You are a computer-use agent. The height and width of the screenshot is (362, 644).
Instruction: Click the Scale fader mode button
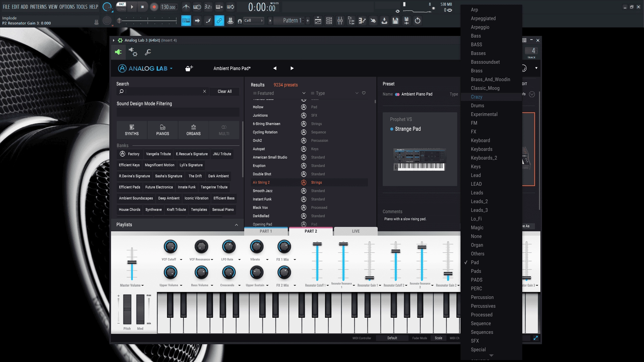438,338
